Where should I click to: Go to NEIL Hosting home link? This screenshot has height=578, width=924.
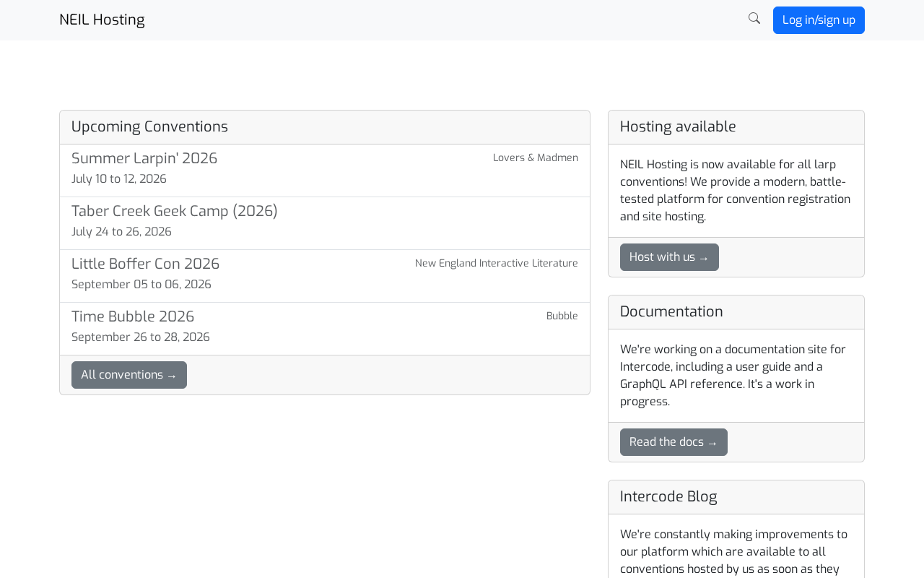[x=102, y=20]
